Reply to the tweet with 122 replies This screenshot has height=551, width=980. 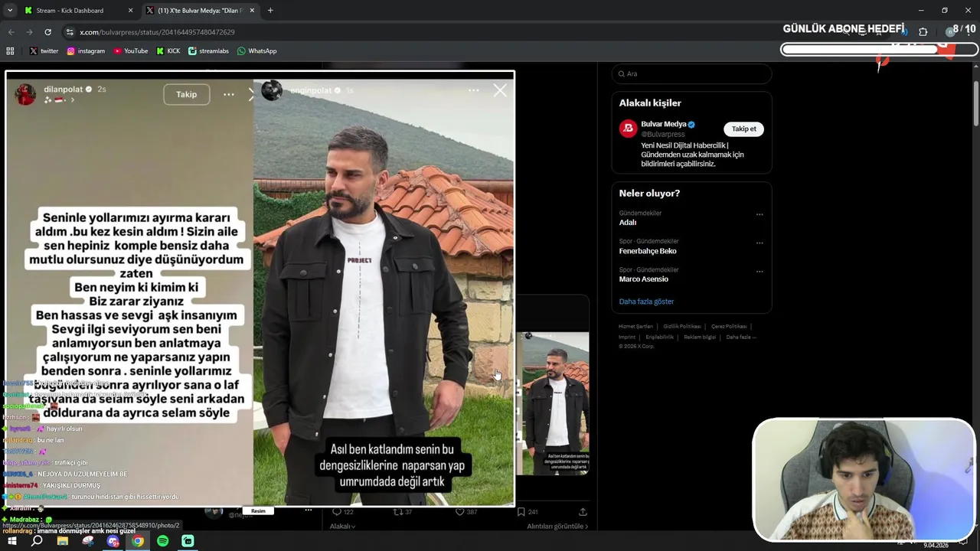click(342, 512)
